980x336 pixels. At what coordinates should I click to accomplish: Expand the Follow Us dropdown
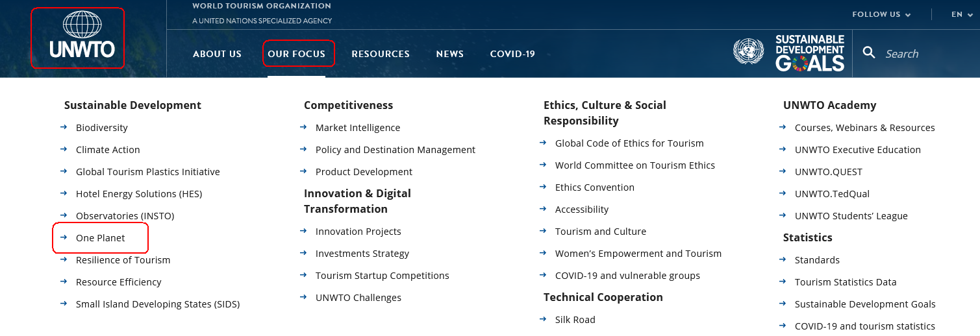click(x=881, y=14)
